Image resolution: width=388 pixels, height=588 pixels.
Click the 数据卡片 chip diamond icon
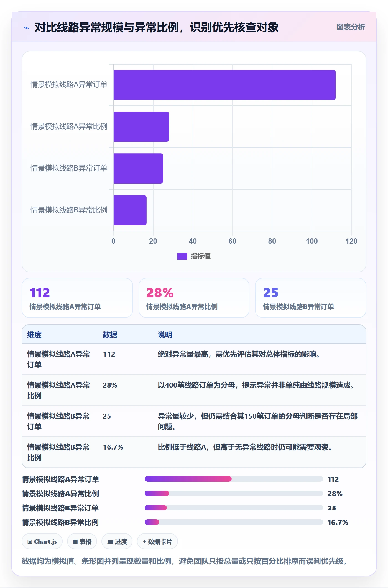click(144, 541)
